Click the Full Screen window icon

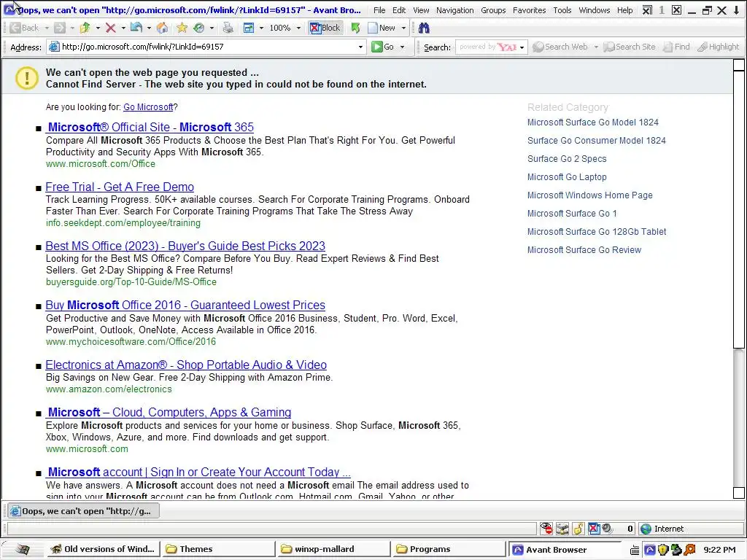point(249,28)
